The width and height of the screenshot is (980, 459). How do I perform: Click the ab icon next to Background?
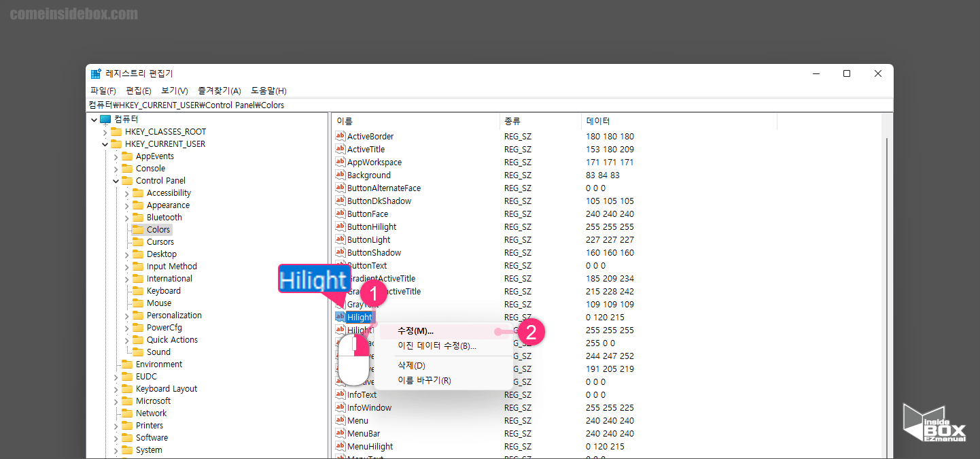[340, 175]
